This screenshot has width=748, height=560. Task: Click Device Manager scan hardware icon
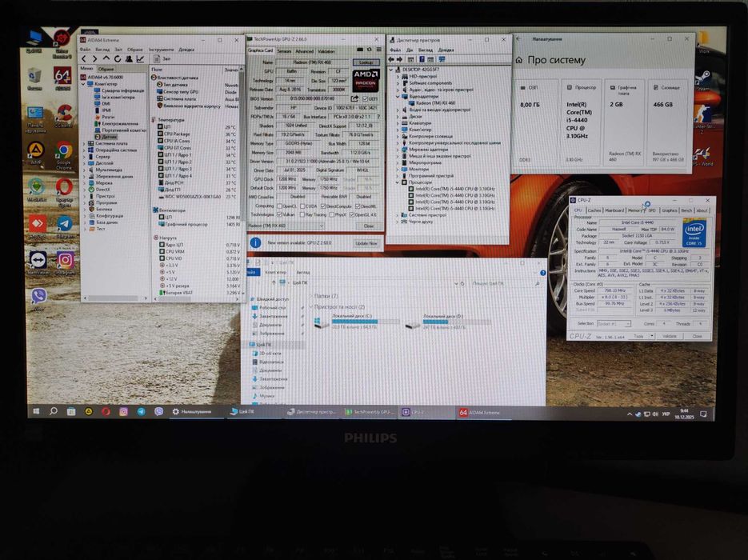point(442,59)
